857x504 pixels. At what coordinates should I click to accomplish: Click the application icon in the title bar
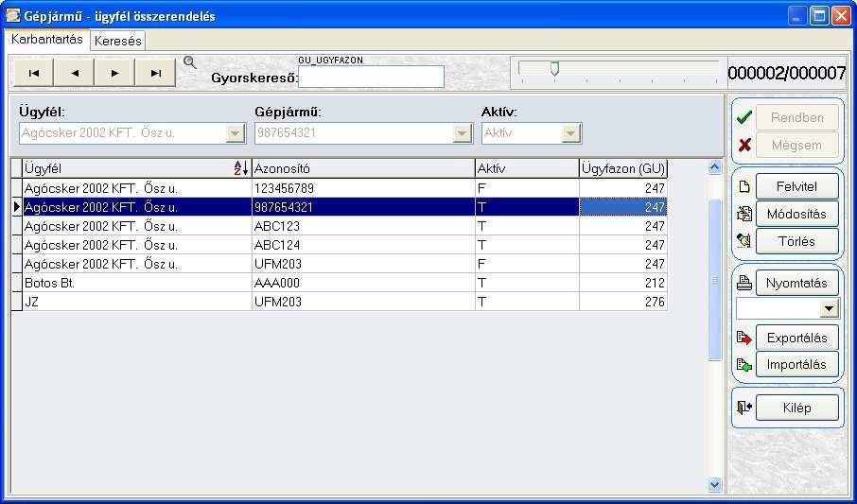12,15
